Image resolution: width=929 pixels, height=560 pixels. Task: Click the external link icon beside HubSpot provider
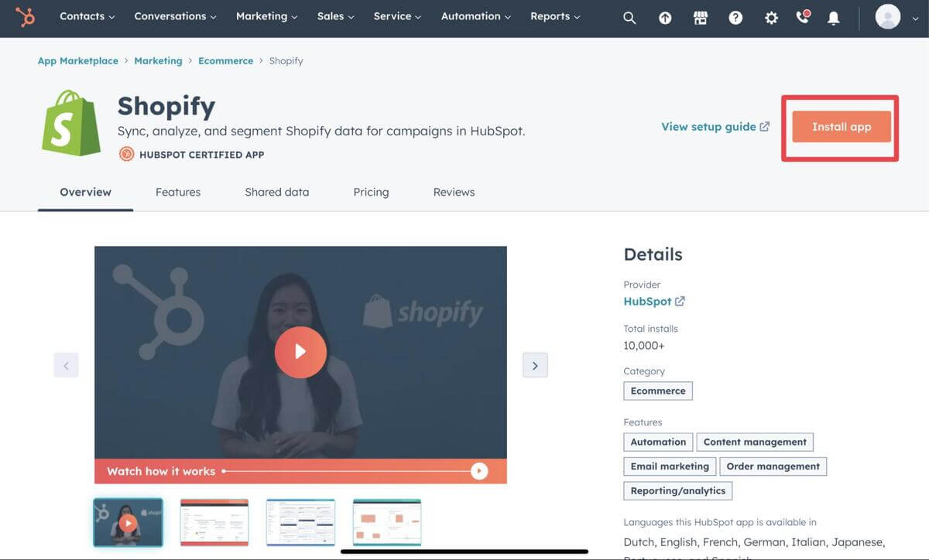click(x=680, y=302)
